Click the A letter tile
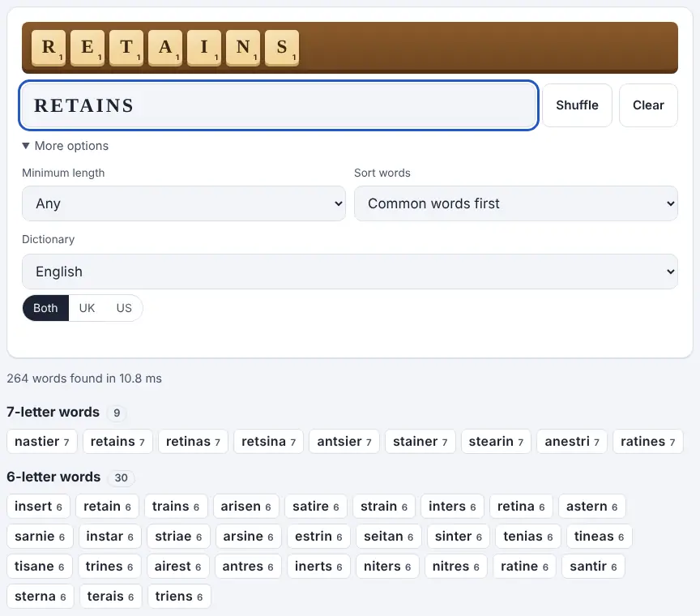The height and width of the screenshot is (616, 700). 165,48
